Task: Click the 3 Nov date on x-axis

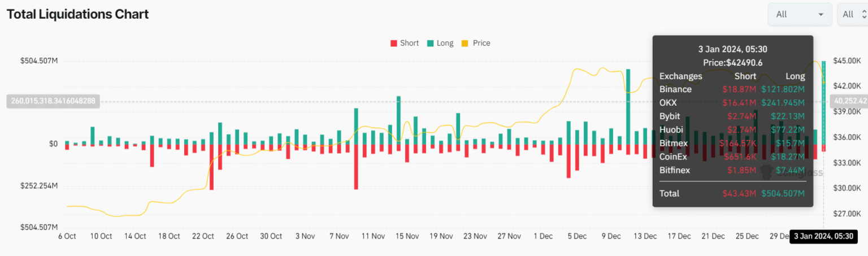Action: (305, 236)
